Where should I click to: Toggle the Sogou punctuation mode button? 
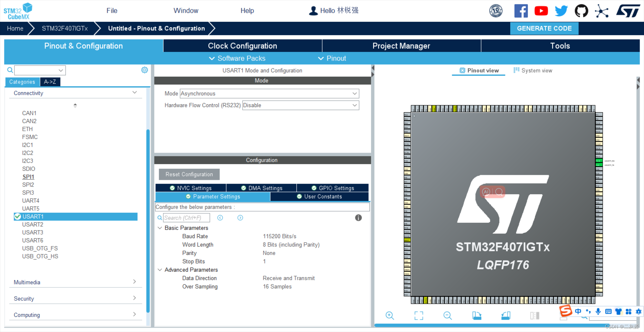588,312
